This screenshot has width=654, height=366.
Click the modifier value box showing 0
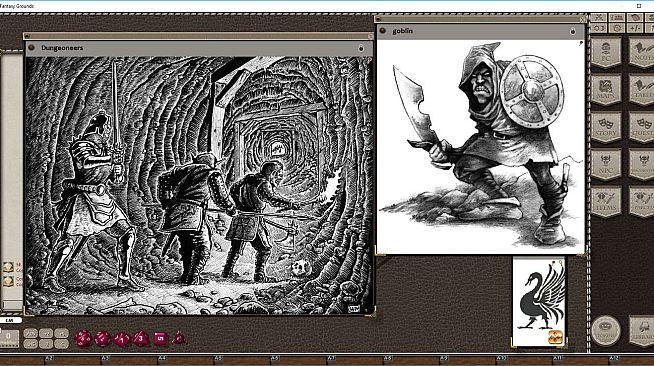tap(9, 338)
